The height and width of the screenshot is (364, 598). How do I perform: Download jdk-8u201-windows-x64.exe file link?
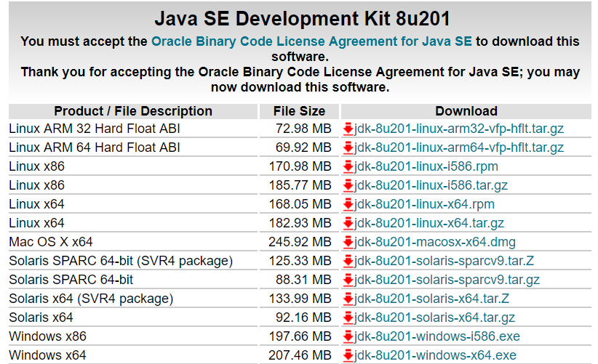(x=435, y=355)
